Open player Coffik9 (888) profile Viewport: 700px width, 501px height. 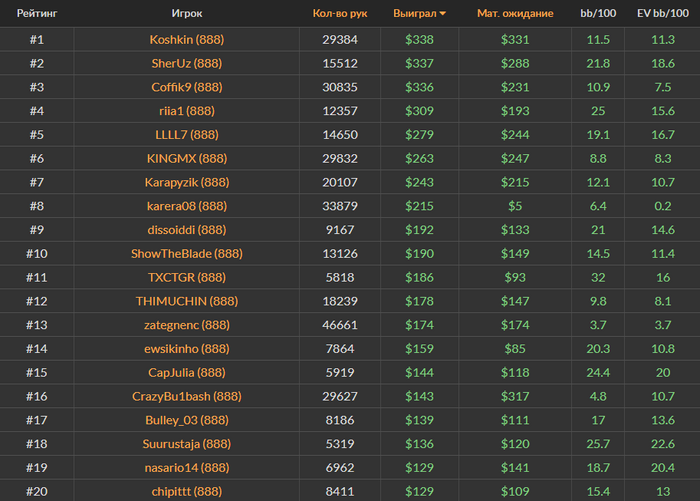pyautogui.click(x=187, y=87)
